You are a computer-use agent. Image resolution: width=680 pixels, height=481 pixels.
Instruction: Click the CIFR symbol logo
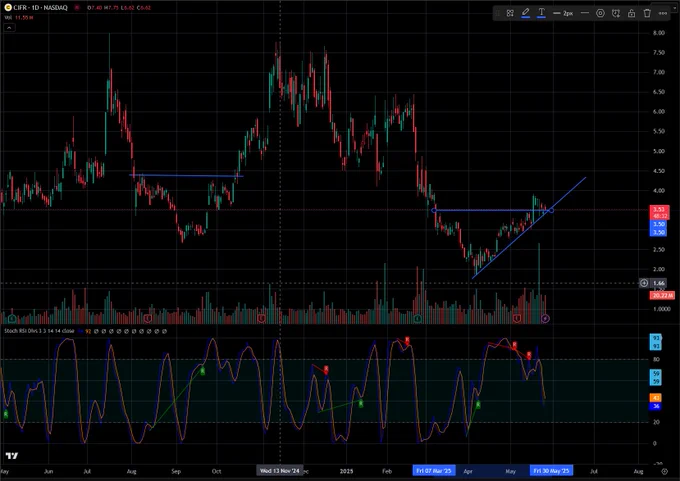pyautogui.click(x=8, y=7)
